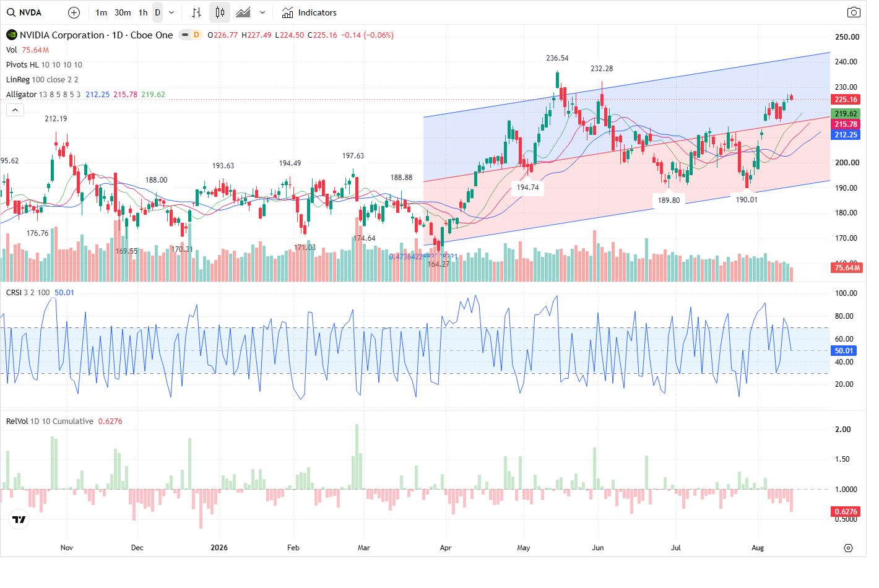Image resolution: width=879 pixels, height=588 pixels.
Task: Click the −0.14 (−0.06%) change value
Action: click(367, 35)
